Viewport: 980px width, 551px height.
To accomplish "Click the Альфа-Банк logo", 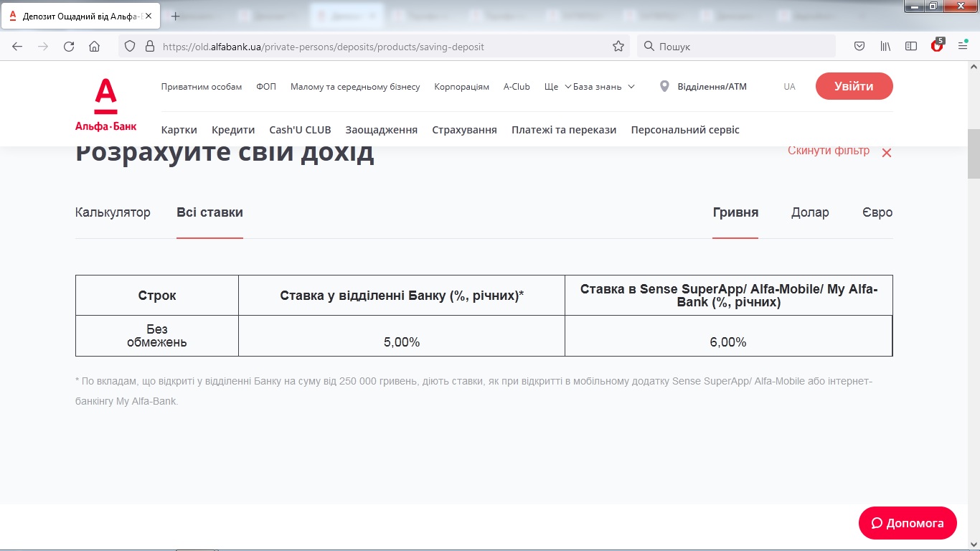I will click(105, 105).
